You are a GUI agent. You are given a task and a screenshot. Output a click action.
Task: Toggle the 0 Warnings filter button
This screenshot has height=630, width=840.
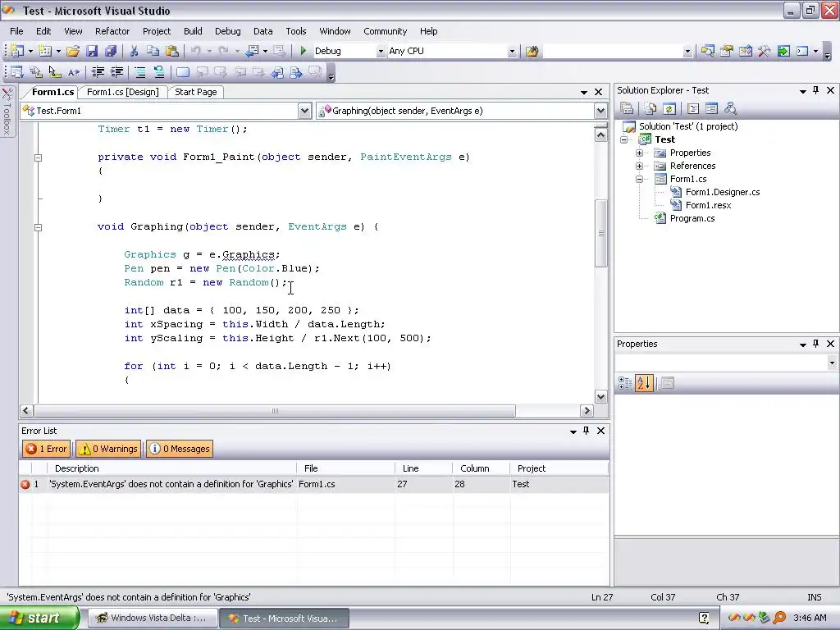(x=109, y=449)
